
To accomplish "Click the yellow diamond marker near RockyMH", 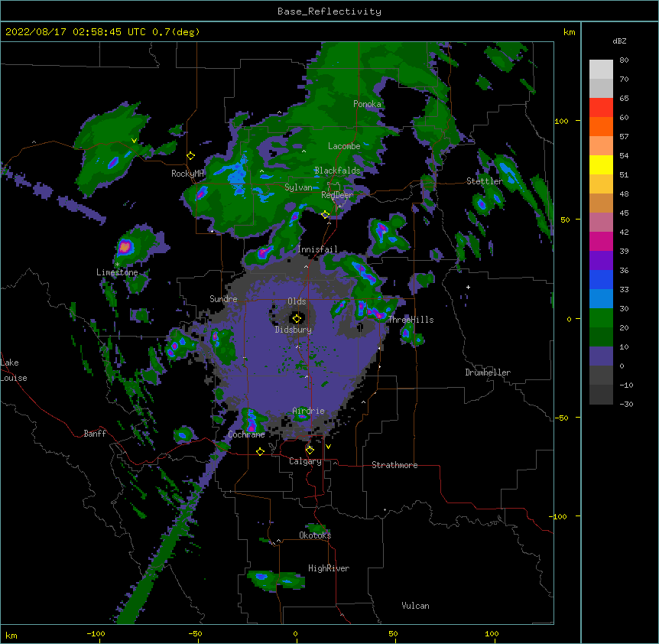I will [191, 156].
